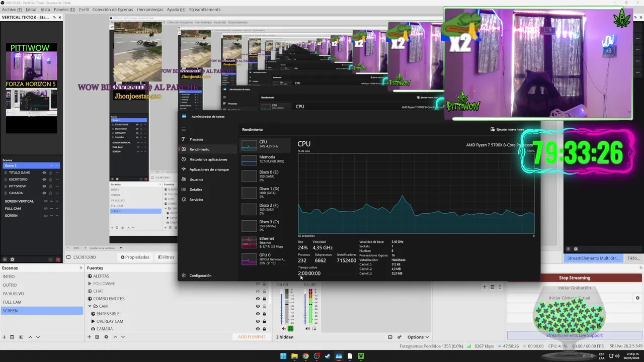
Task: Click the Minecraft icon in the taskbar
Action: tap(361, 356)
